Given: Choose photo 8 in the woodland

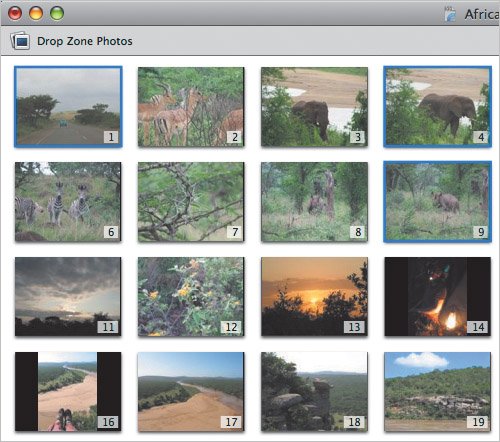Looking at the screenshot, I should (x=314, y=202).
